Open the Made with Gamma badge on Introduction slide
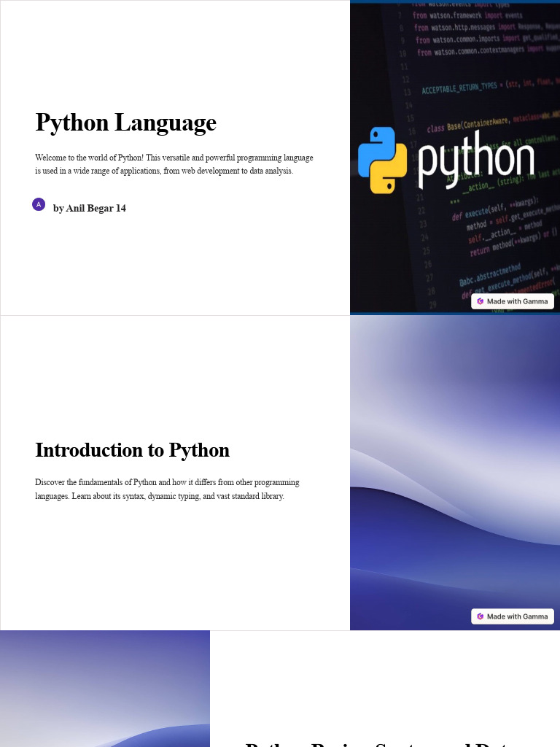Screen dimensions: 560x747 [x=513, y=616]
